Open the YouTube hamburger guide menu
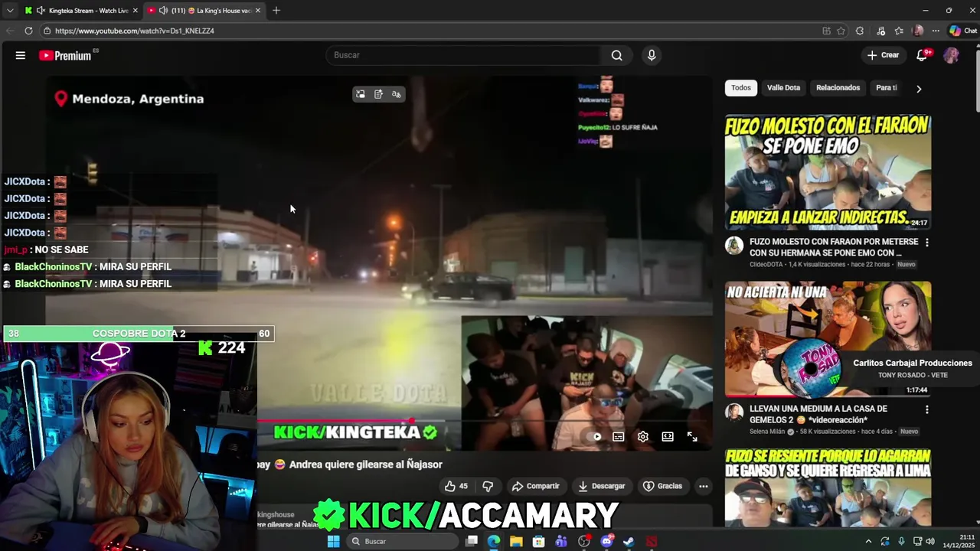Viewport: 980px width, 551px height. pyautogui.click(x=21, y=55)
